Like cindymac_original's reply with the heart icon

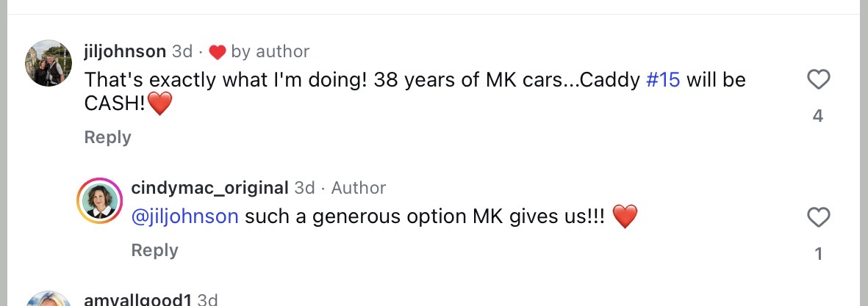click(818, 217)
